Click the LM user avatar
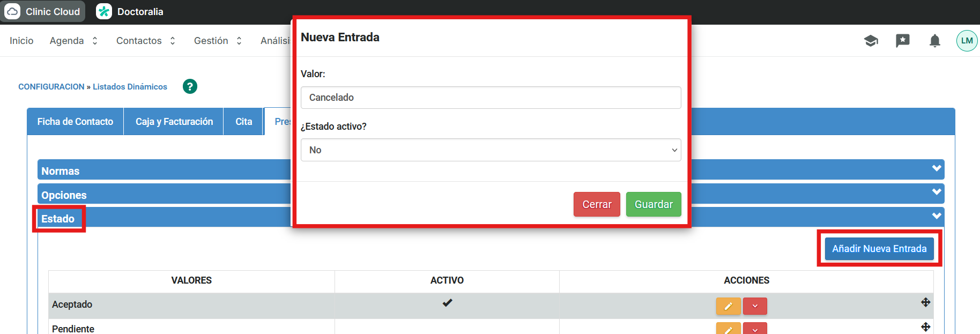 click(967, 41)
